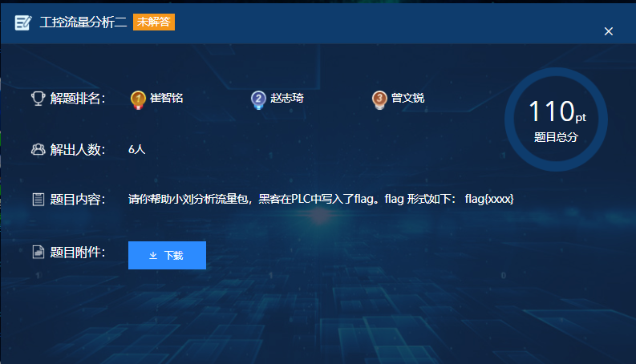The width and height of the screenshot is (636, 364).
Task: Click the gold first-place medal icon
Action: (x=138, y=99)
